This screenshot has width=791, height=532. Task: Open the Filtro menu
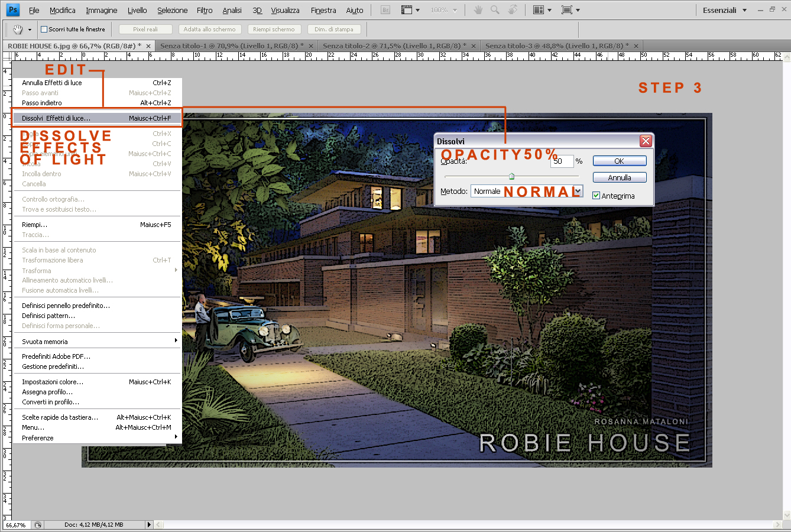tap(204, 9)
